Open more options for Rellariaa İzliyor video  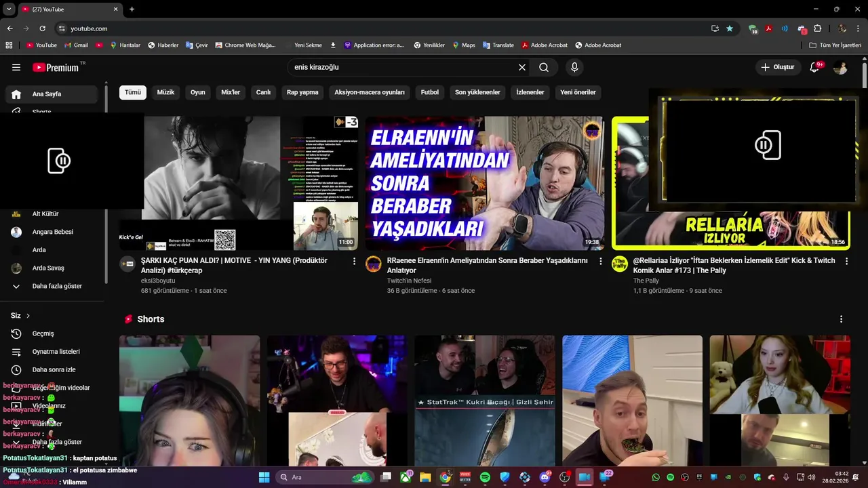(846, 261)
